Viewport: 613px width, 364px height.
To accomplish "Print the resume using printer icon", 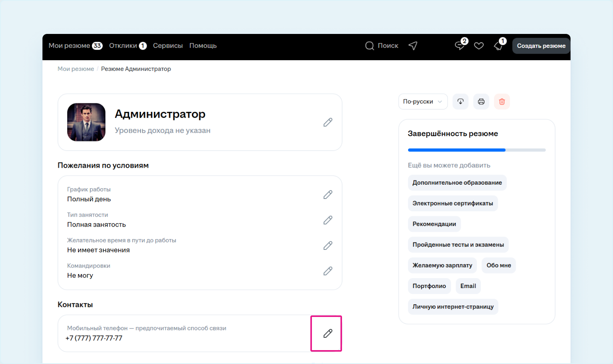I will (x=481, y=101).
